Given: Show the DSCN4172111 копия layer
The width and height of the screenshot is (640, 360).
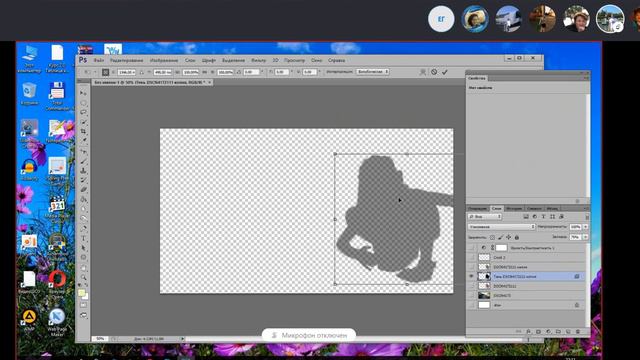Looking at the screenshot, I should click(x=471, y=267).
